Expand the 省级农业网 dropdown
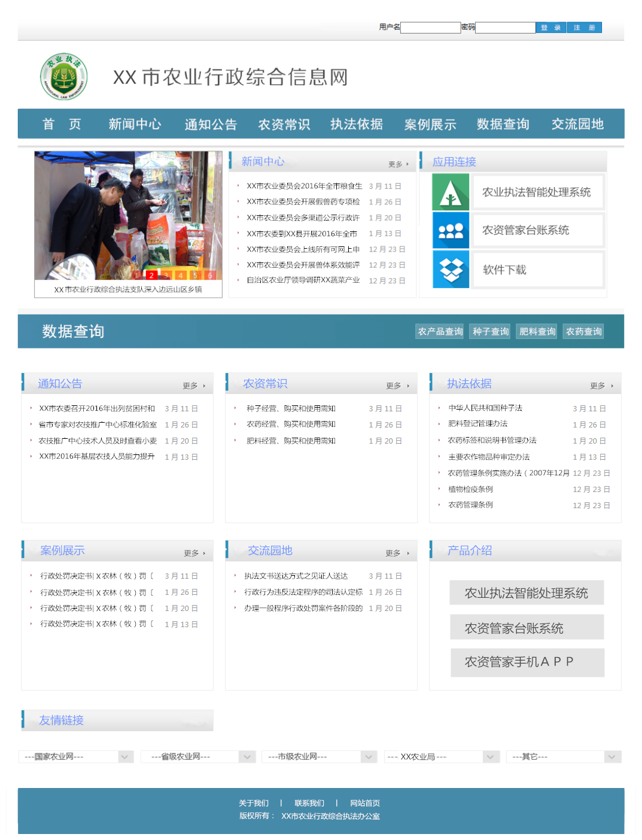 [247, 757]
